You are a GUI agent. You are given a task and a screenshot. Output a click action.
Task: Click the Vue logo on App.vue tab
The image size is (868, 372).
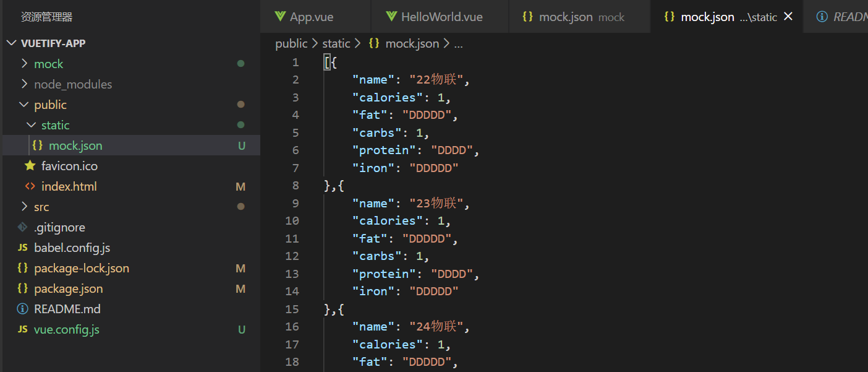coord(280,17)
